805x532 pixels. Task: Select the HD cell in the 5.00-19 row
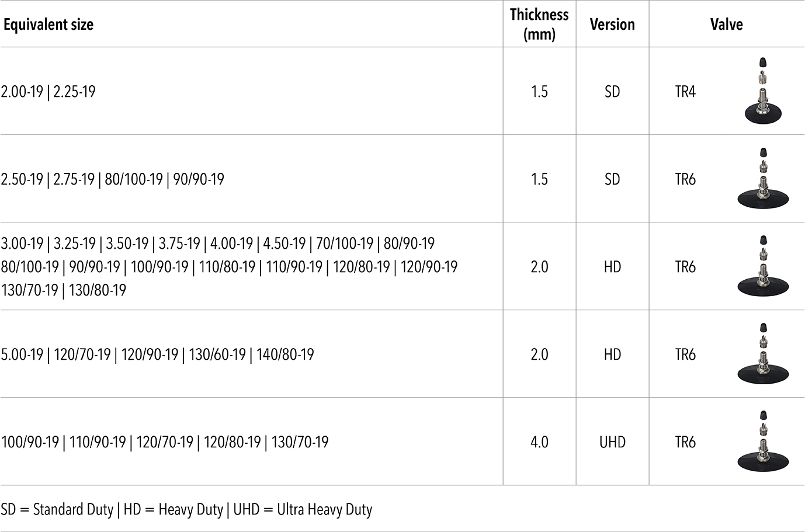point(612,354)
